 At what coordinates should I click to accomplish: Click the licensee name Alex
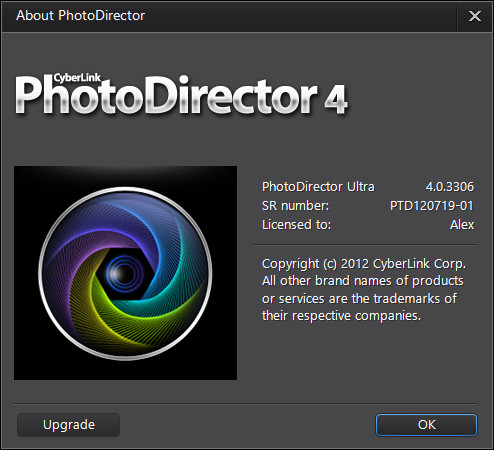pyautogui.click(x=462, y=225)
